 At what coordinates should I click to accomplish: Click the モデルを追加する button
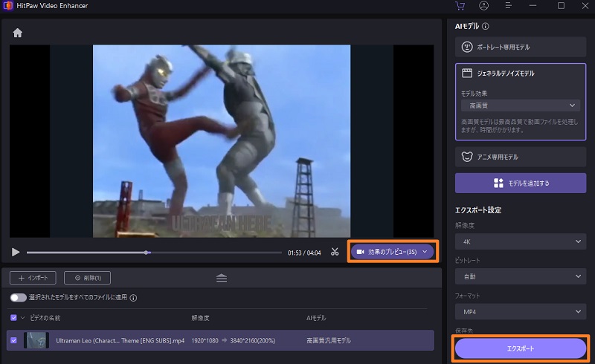(x=521, y=183)
